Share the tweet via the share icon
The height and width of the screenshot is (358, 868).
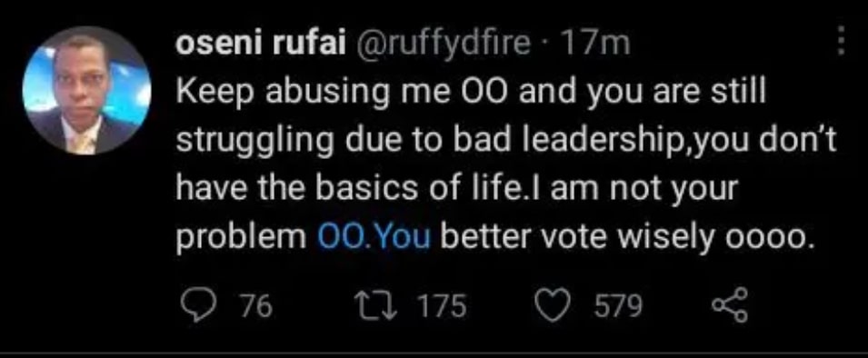click(x=729, y=306)
